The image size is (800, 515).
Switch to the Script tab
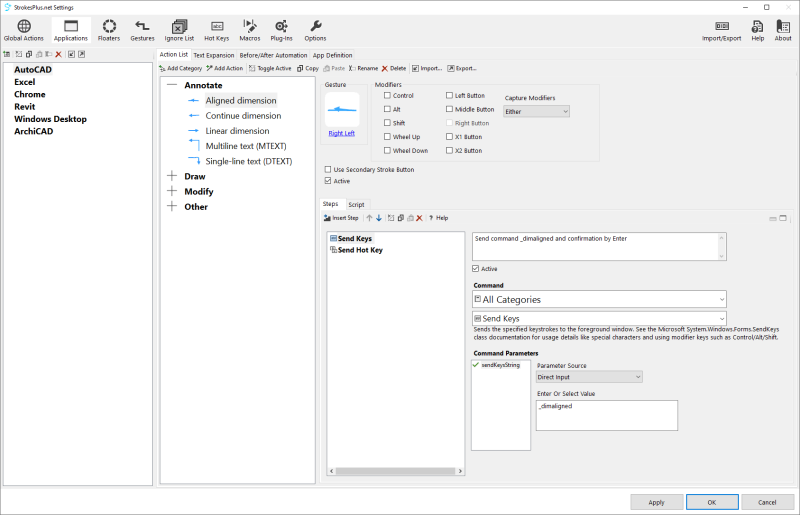356,204
